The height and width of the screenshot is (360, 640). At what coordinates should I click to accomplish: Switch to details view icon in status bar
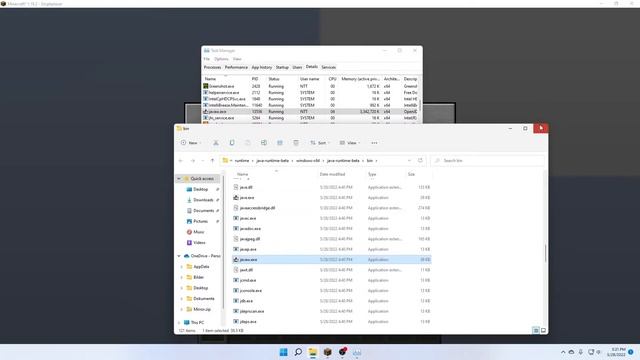coord(536,330)
